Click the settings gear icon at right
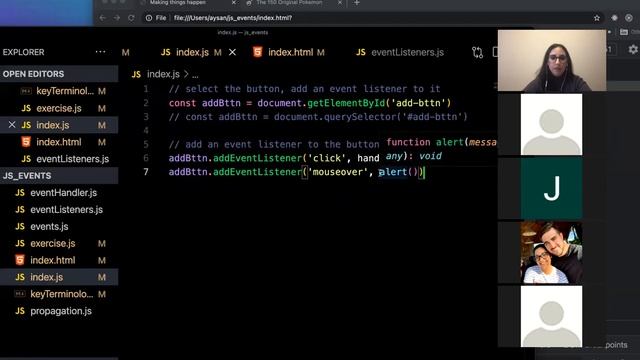640x360 pixels. (633, 49)
